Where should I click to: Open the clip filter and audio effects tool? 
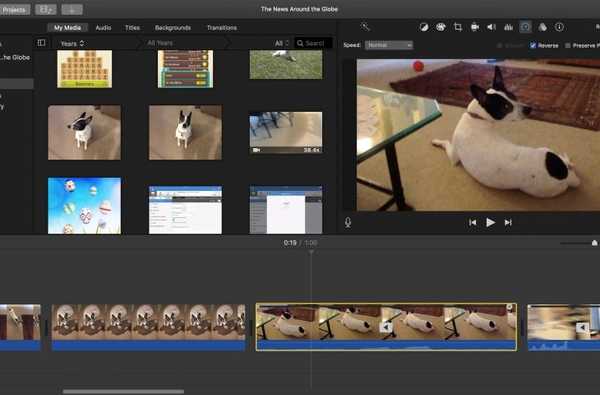[543, 27]
